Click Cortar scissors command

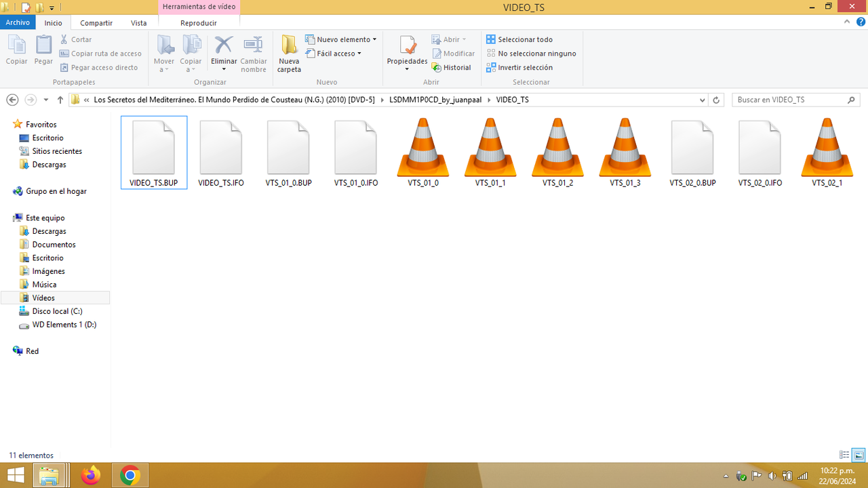coord(75,39)
